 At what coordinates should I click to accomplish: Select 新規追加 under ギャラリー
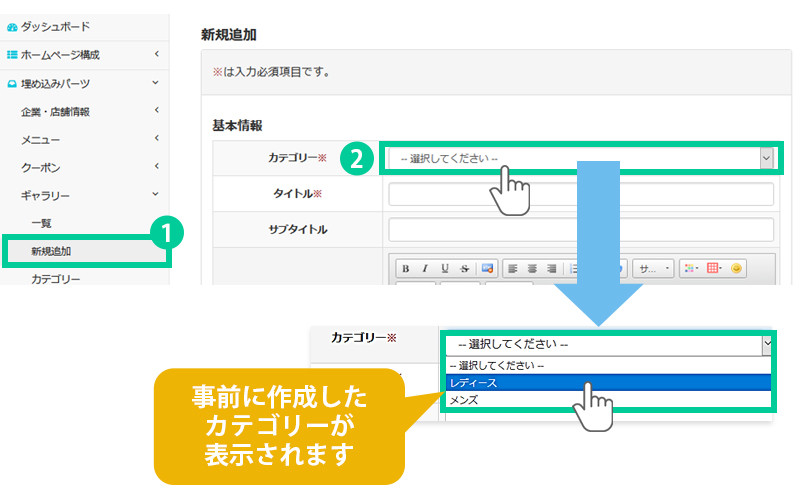(x=51, y=251)
